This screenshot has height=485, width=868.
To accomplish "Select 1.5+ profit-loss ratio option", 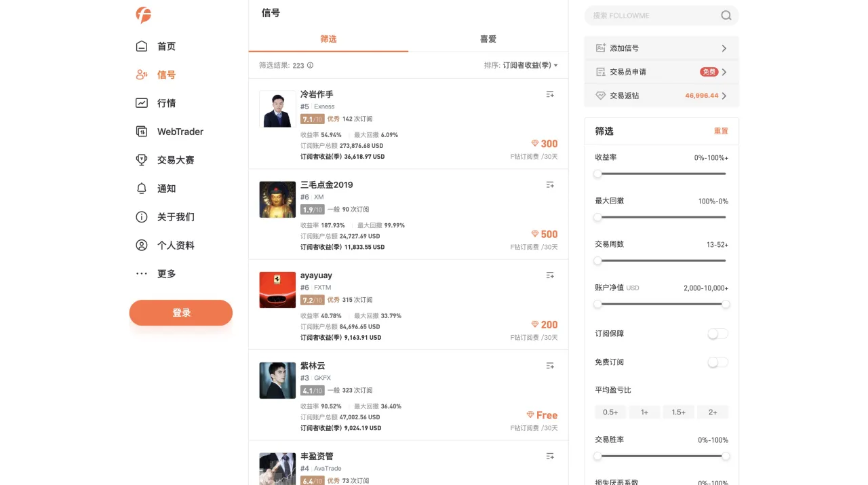I will pos(678,412).
